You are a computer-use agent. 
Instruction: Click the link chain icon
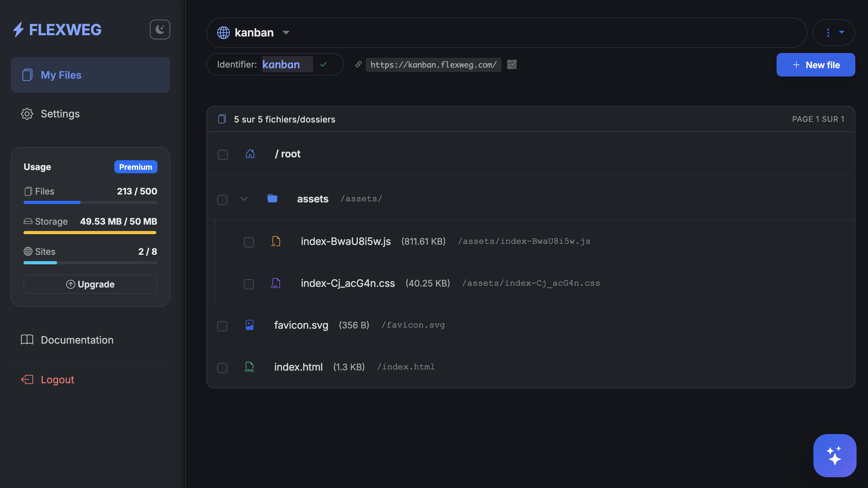point(358,64)
